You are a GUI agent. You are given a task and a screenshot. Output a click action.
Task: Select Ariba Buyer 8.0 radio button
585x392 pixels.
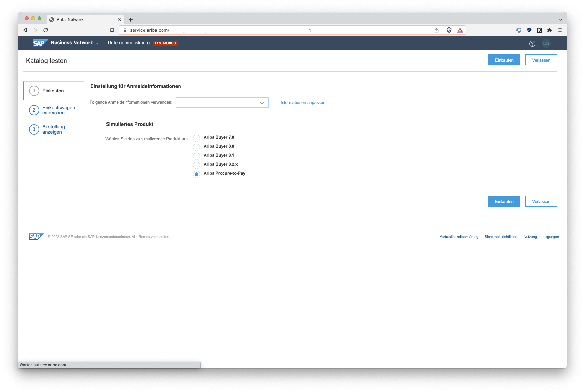point(196,147)
